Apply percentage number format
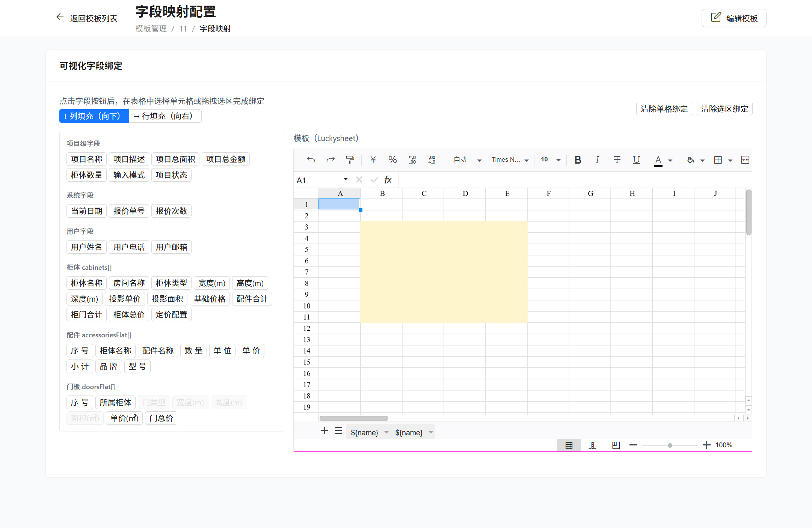Image resolution: width=812 pixels, height=528 pixels. point(392,160)
